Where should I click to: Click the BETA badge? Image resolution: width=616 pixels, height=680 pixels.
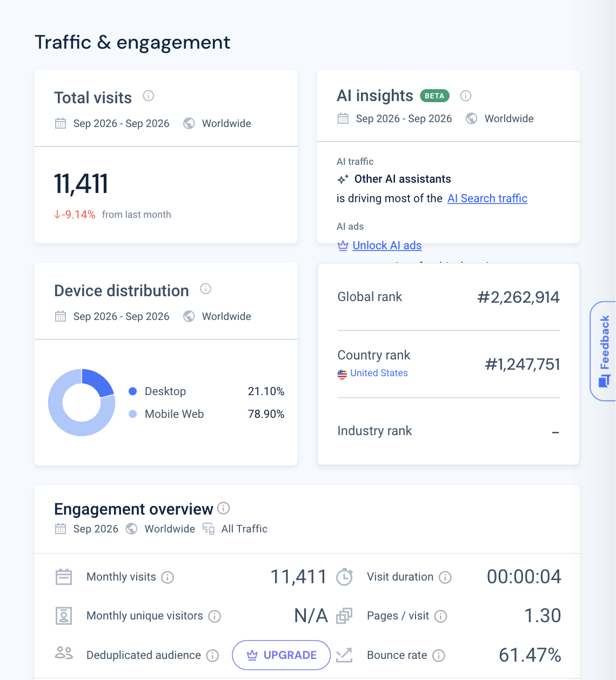click(434, 96)
